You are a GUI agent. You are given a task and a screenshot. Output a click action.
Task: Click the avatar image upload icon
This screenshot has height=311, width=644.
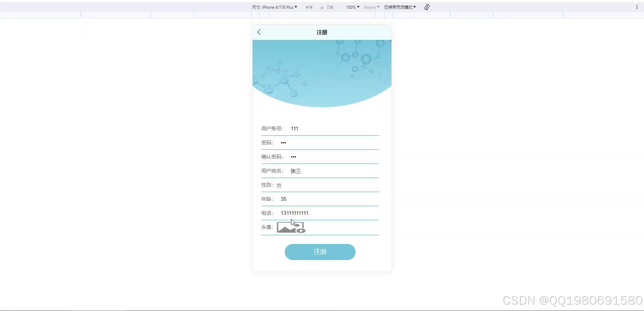point(291,227)
